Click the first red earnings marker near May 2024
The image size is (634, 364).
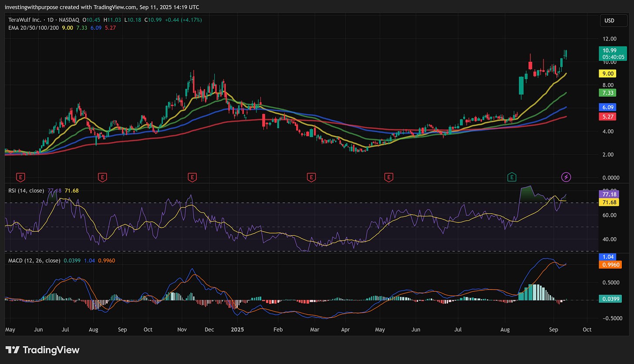tap(20, 177)
